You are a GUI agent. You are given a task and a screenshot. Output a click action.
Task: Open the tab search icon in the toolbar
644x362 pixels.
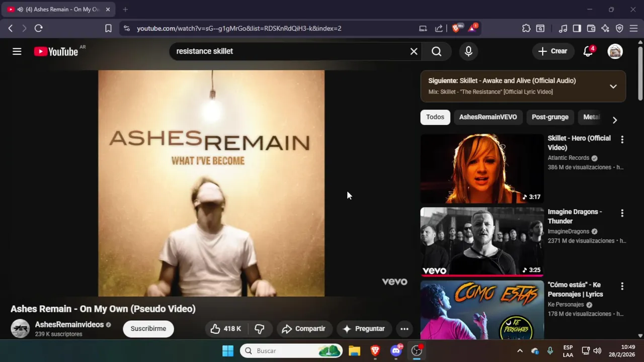(540, 28)
